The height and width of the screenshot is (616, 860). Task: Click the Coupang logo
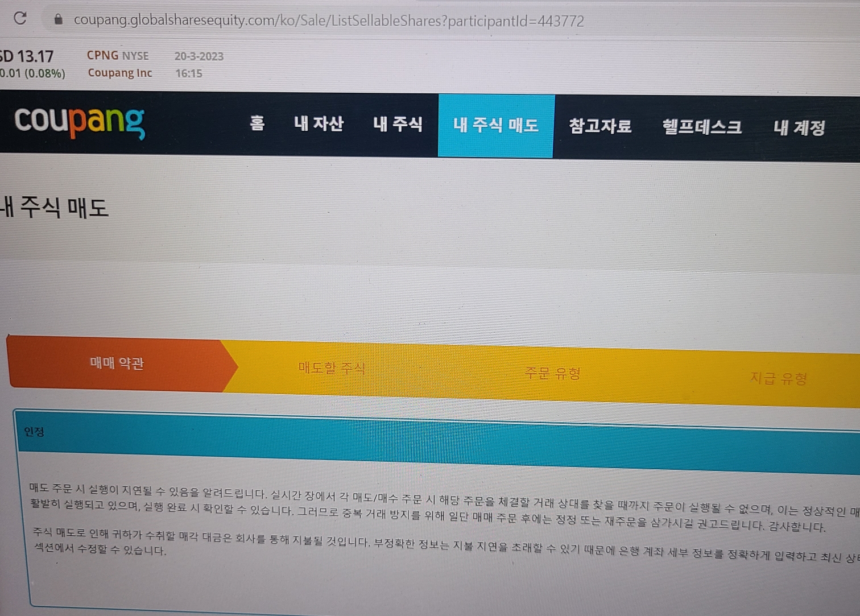[x=80, y=121]
